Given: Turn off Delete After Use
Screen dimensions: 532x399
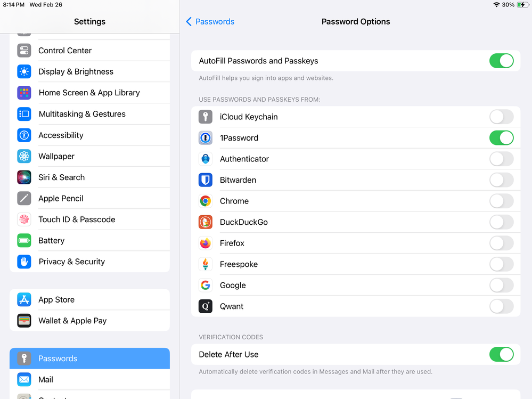Looking at the screenshot, I should point(501,354).
